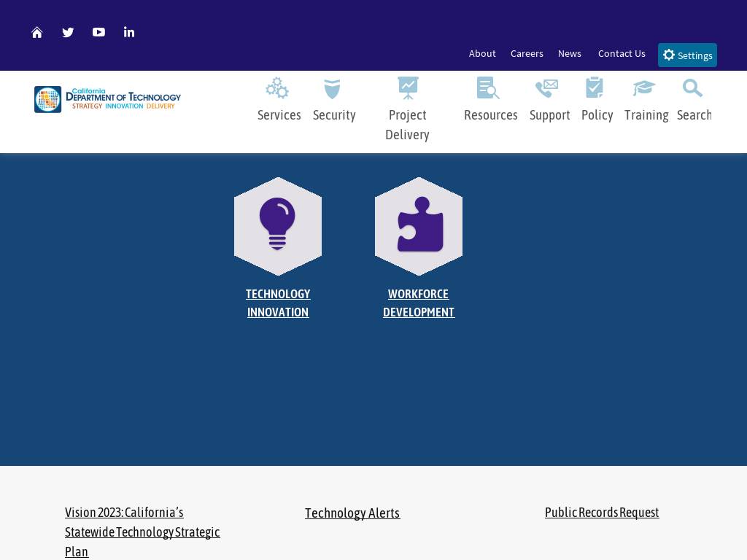Click the Department of Technology logo
The height and width of the screenshot is (560, 747).
[x=107, y=99]
